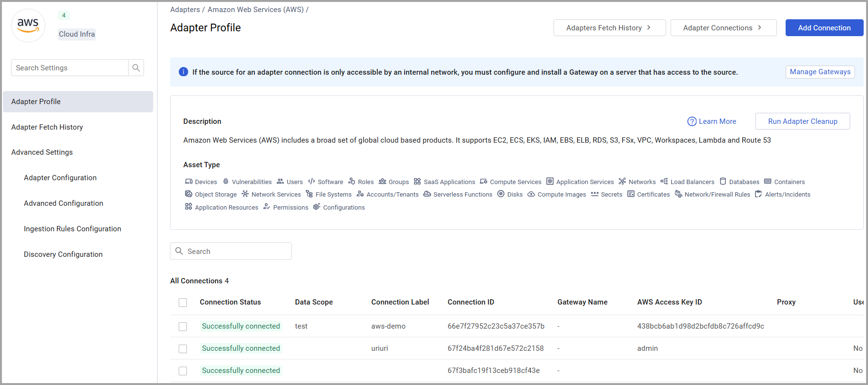Screen dimensions: 868x385
Task: Click the AWS Access Key ID column header
Action: click(x=670, y=302)
